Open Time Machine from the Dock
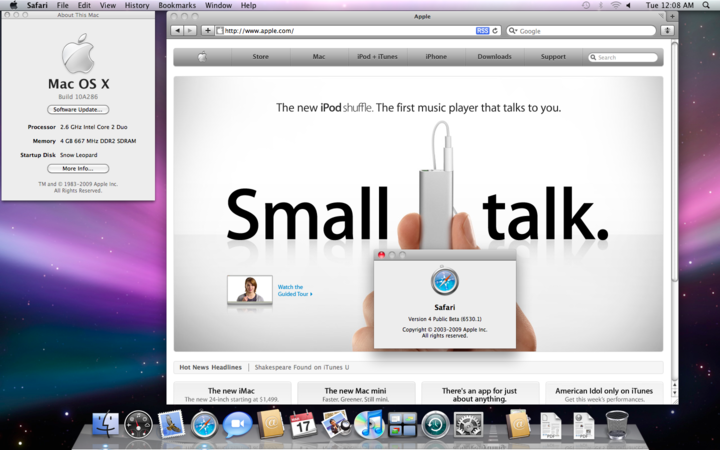Screen dimensions: 720x450 click(x=435, y=424)
